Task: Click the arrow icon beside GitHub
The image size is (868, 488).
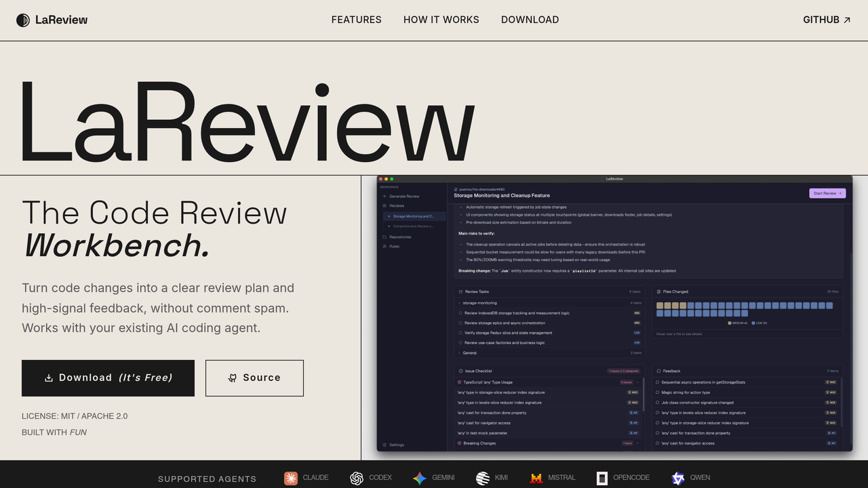Action: pyautogui.click(x=847, y=20)
